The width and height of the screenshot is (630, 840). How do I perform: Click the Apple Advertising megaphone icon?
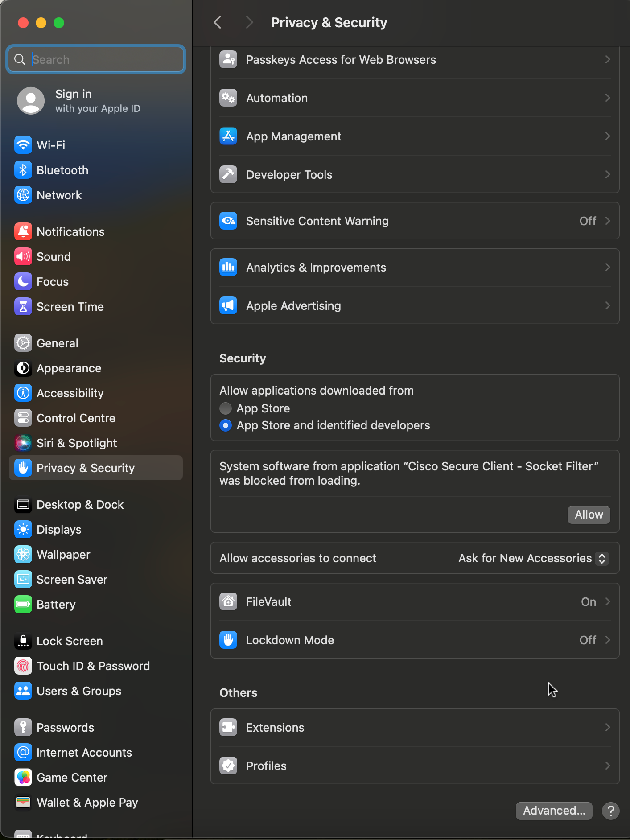coord(228,305)
